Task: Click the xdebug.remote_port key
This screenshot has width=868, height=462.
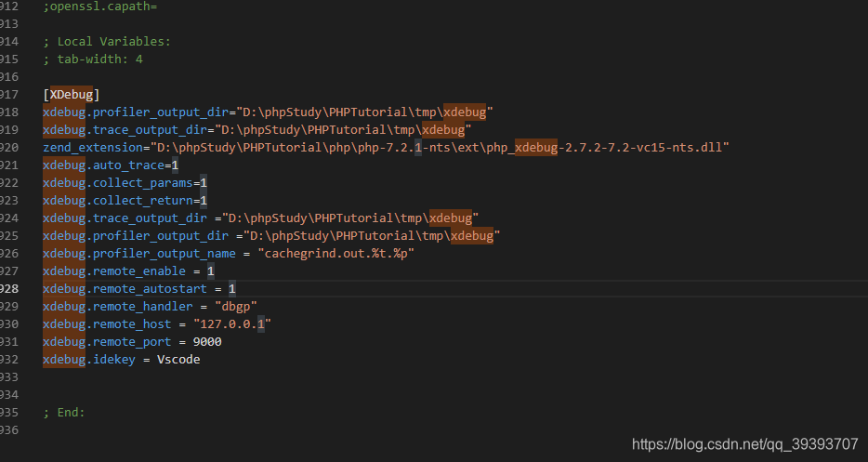Action: pyautogui.click(x=108, y=342)
